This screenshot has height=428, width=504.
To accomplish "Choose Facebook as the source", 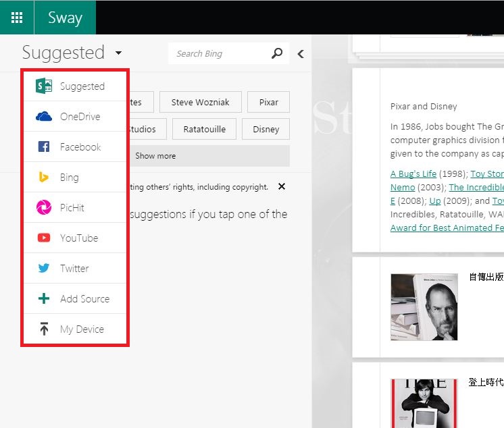I will (x=75, y=146).
